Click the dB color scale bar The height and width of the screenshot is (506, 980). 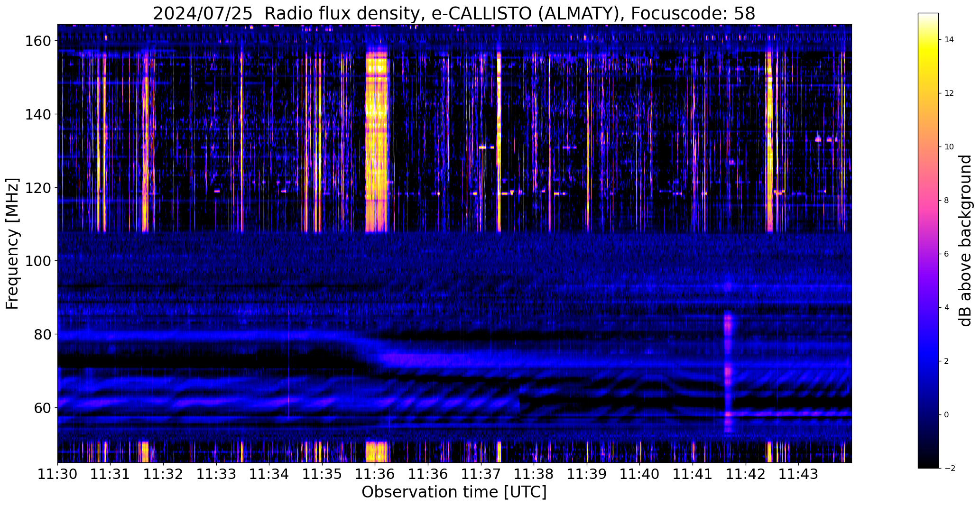[928, 240]
